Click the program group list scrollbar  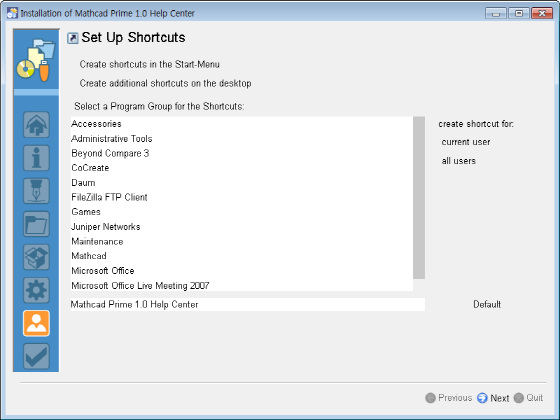tap(419, 198)
